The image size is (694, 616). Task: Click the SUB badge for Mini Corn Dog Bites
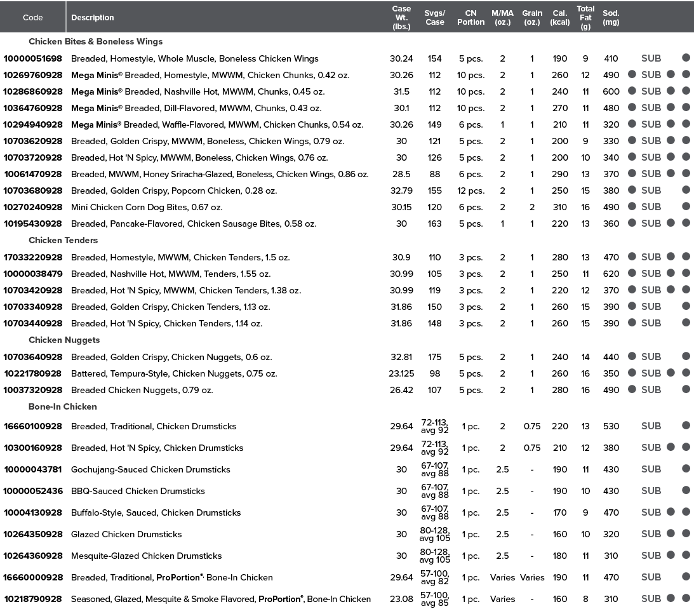click(651, 206)
